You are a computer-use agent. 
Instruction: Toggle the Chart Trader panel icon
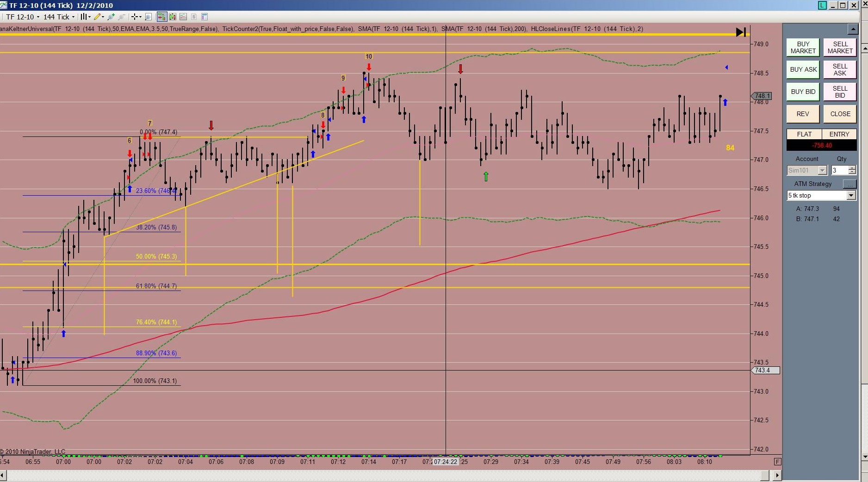coord(161,17)
